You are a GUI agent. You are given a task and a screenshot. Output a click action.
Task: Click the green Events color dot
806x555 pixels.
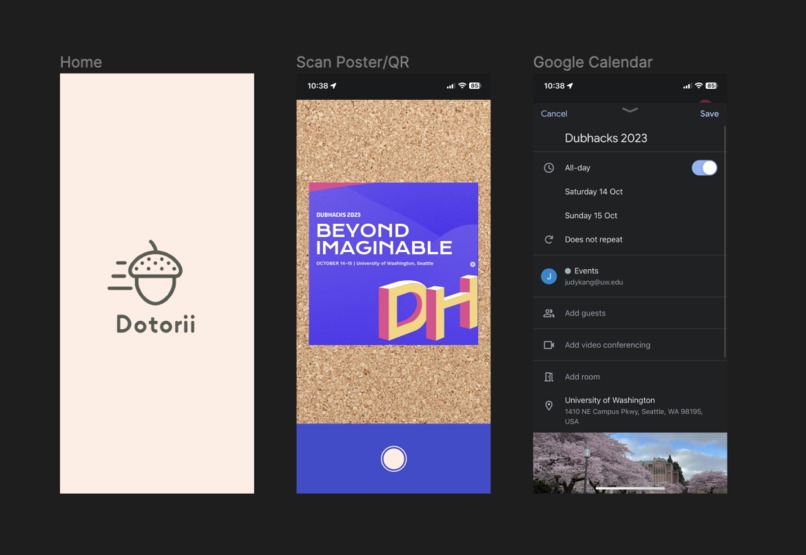point(568,271)
